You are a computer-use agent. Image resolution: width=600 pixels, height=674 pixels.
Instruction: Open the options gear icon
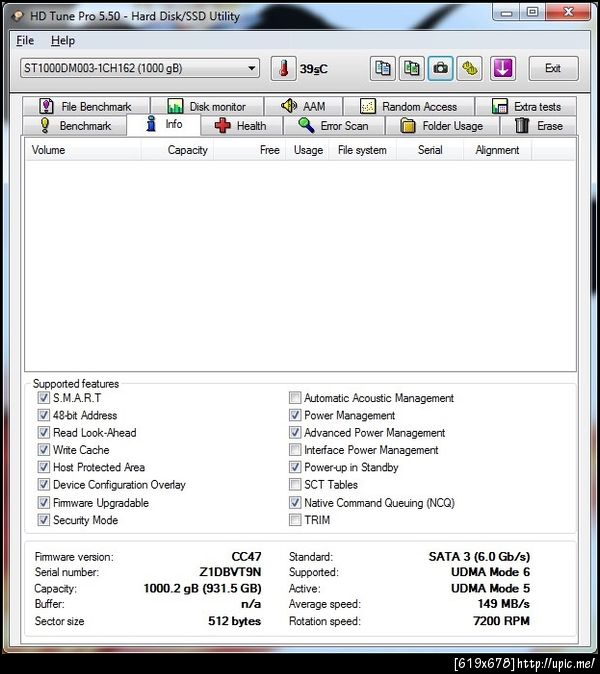click(x=469, y=68)
